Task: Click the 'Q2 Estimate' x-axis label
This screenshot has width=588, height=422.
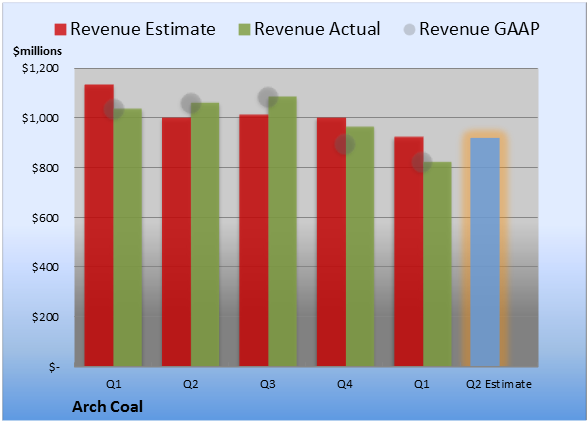Action: (499, 384)
